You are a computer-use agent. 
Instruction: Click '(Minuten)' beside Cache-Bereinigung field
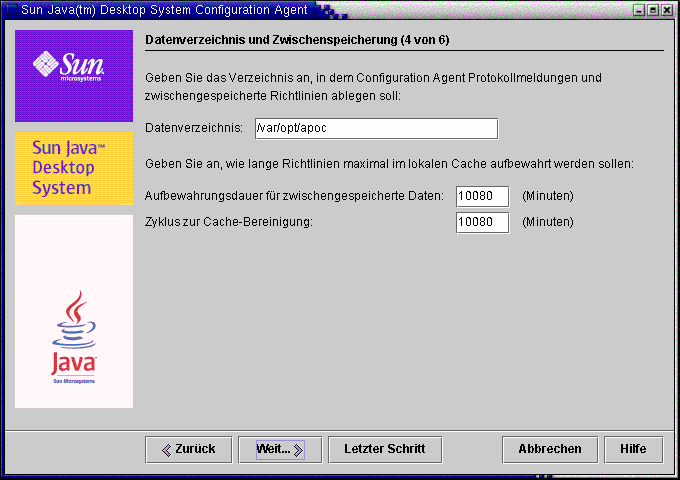tap(548, 222)
